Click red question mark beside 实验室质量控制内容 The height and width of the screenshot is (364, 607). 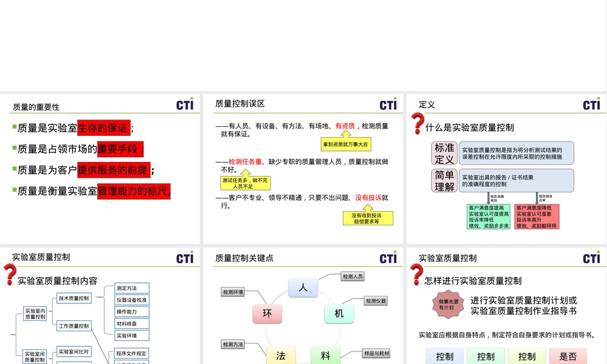click(10, 274)
